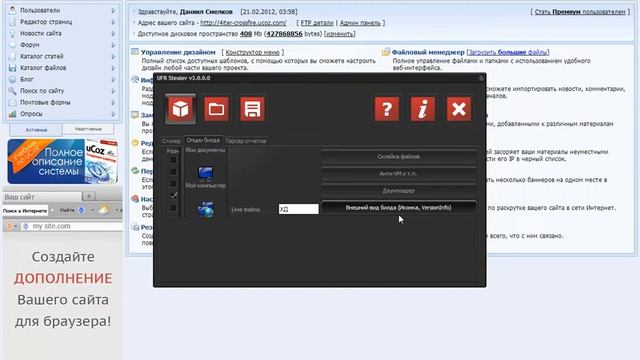The height and width of the screenshot is (360, 640).
Task: Expand the Редактор страниц submenu arrow
Action: point(113,22)
